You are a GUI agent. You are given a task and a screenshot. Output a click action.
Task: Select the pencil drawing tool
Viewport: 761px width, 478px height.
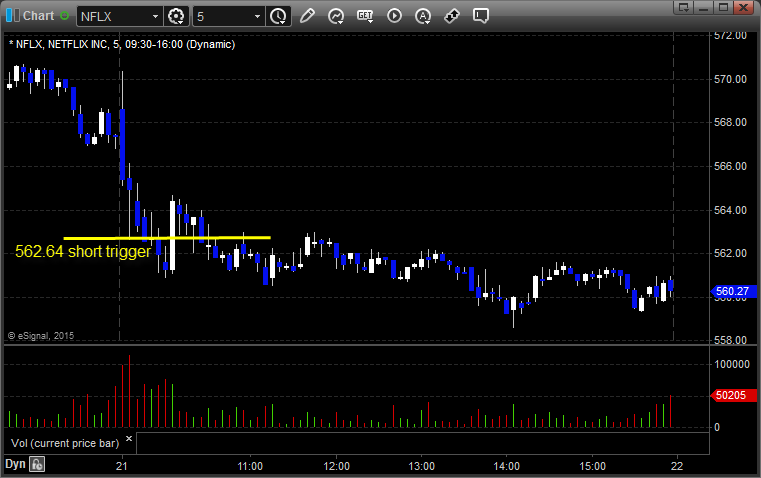(x=307, y=16)
